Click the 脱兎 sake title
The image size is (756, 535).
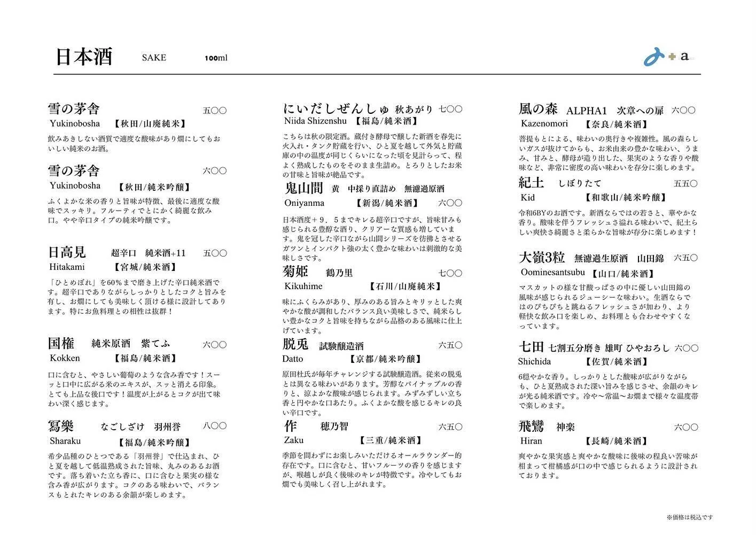295,344
